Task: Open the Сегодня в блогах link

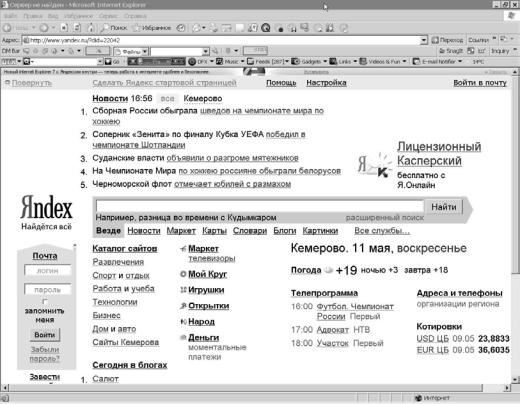Action: [x=130, y=365]
